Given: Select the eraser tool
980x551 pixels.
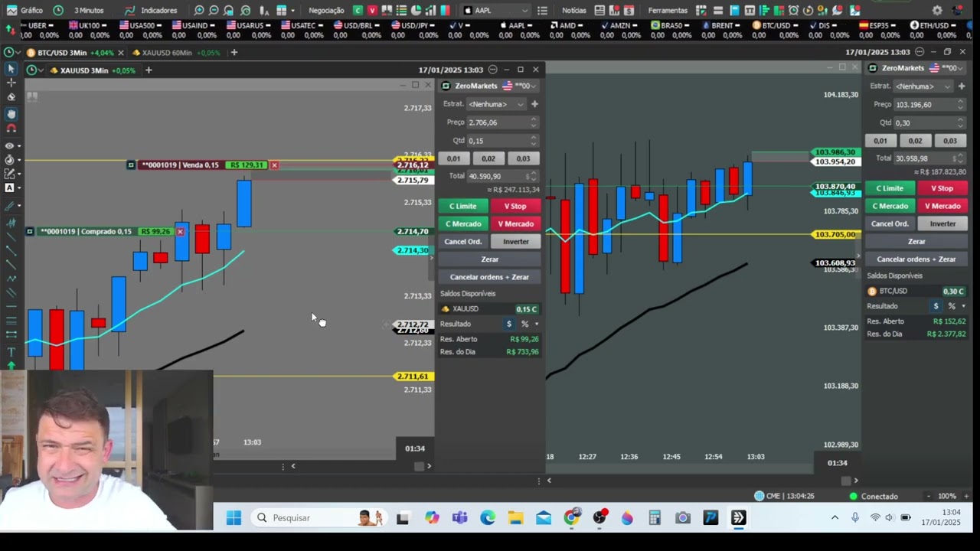Looking at the screenshot, I should [x=11, y=97].
